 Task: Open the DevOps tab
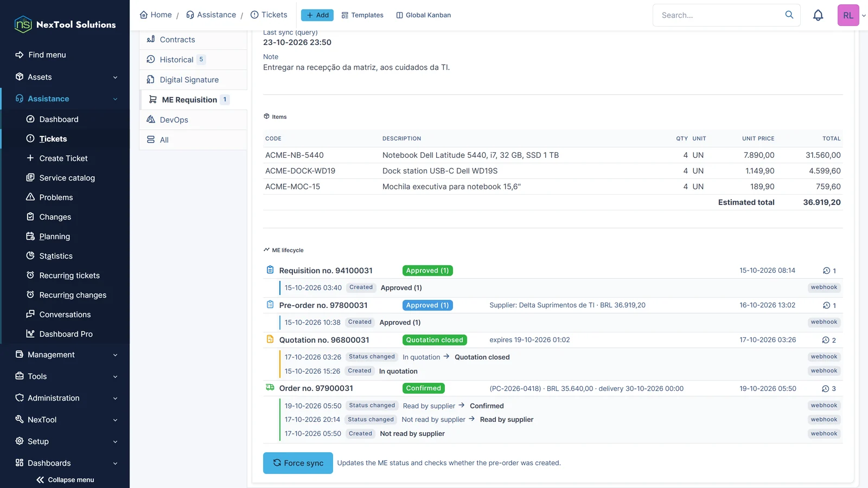coord(194,120)
